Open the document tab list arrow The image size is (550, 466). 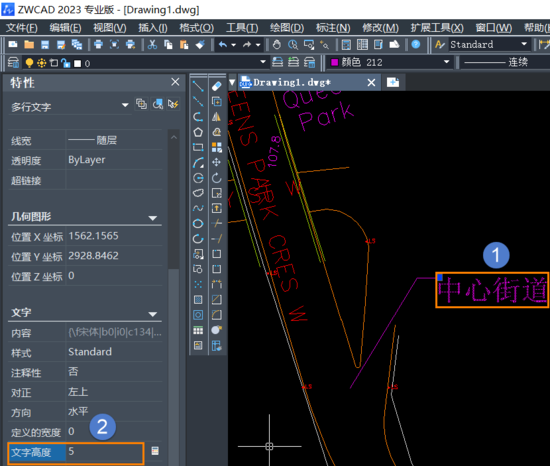click(x=232, y=82)
